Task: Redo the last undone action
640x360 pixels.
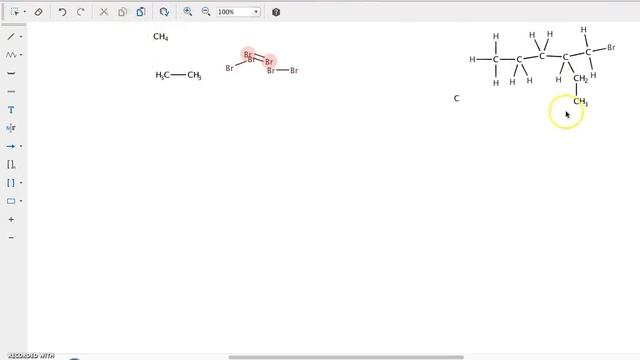Action: (x=81, y=12)
